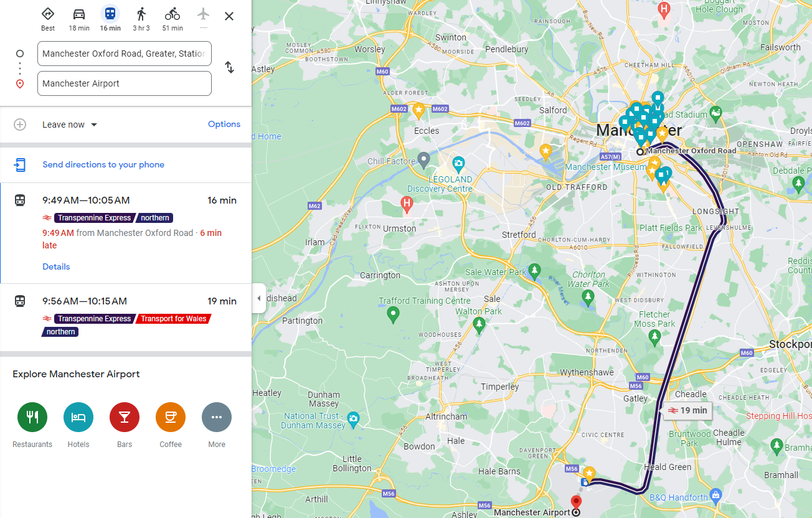Image resolution: width=812 pixels, height=518 pixels.
Task: Click the first route's northern operator badge
Action: click(x=154, y=218)
